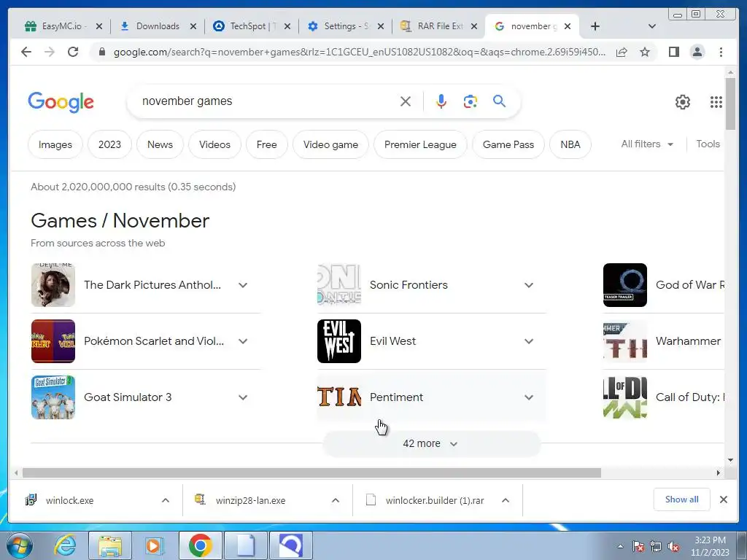Screen dimensions: 747x560
Task: Click the search query input field
Action: click(x=267, y=101)
